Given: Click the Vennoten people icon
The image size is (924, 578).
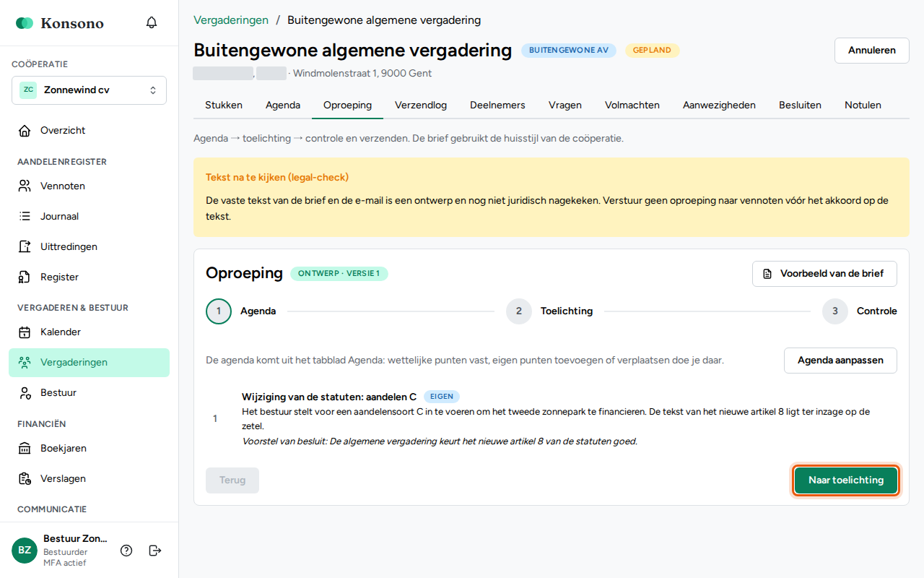Looking at the screenshot, I should 25,186.
